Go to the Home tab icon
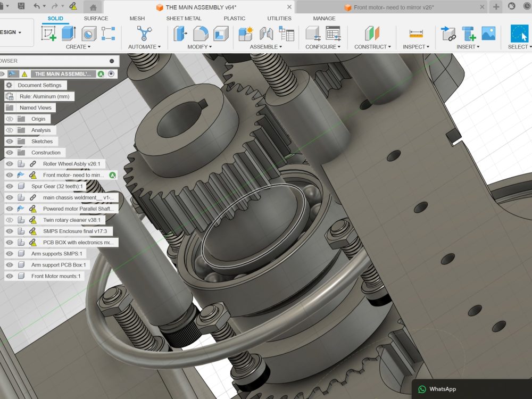Screen dimensions: 532x399 click(93, 7)
